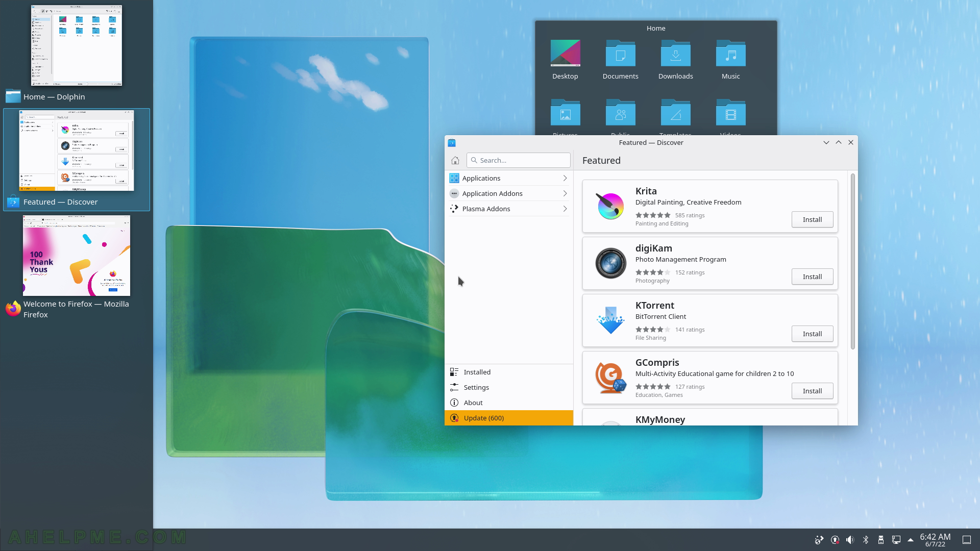Expand the Applications chevron arrow

click(565, 178)
